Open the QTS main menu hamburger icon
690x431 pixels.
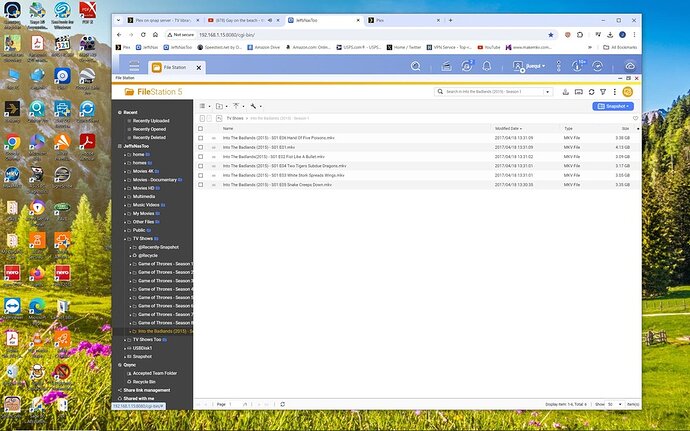click(x=134, y=66)
